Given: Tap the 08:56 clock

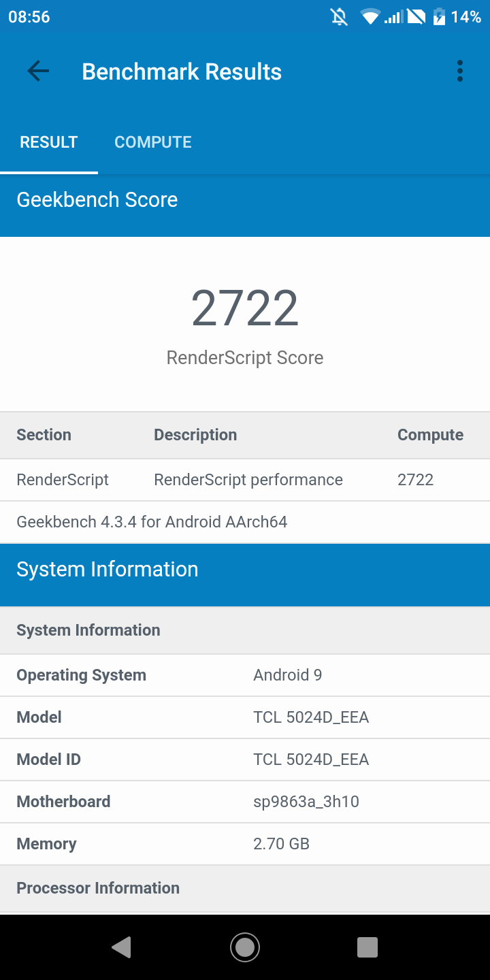Looking at the screenshot, I should coord(29,17).
